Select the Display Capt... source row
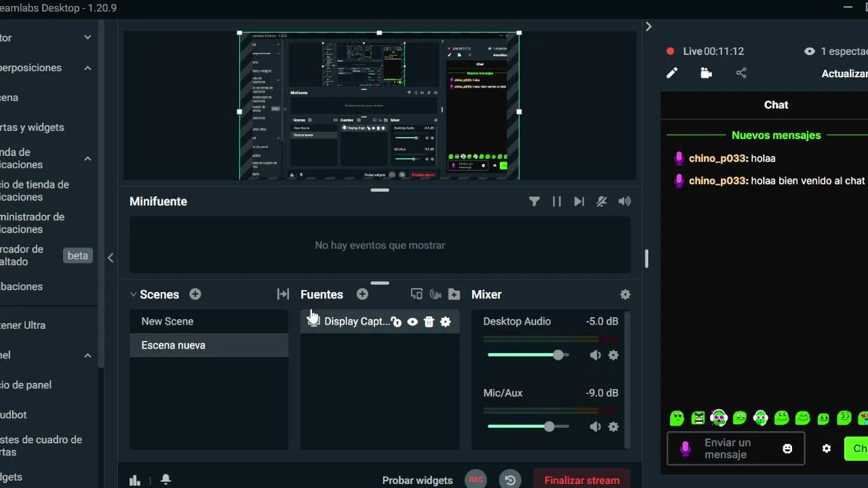The image size is (868, 488). pos(380,322)
